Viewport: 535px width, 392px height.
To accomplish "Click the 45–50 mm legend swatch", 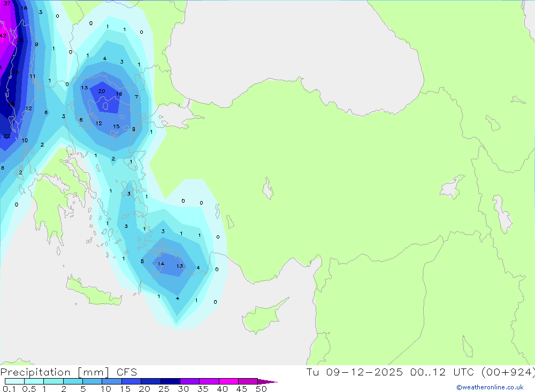I will click(248, 381).
